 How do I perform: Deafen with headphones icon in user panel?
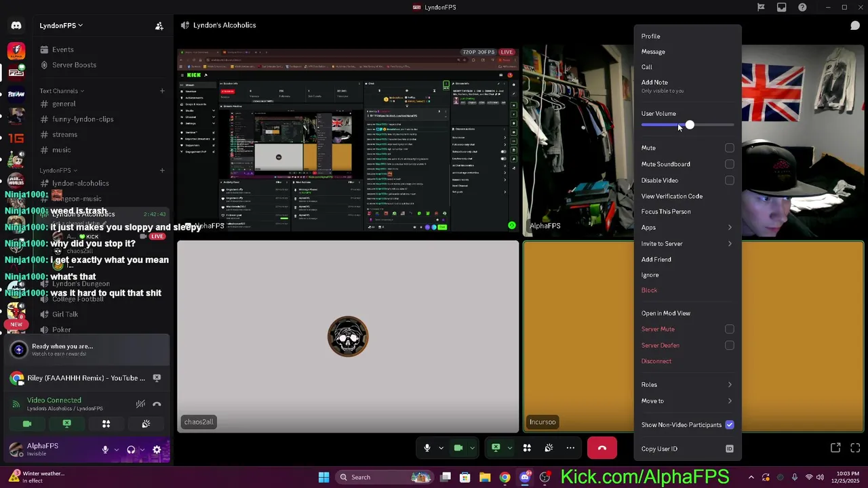131,449
